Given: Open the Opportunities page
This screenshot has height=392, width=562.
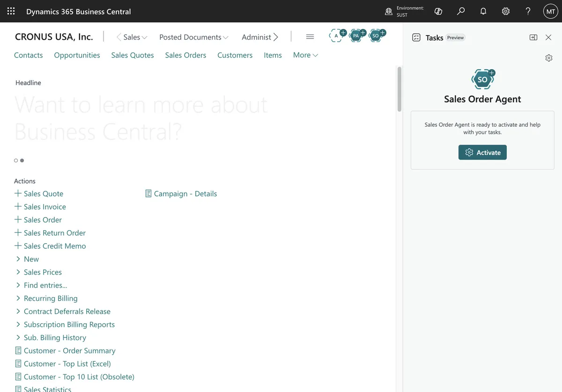Looking at the screenshot, I should pos(77,55).
